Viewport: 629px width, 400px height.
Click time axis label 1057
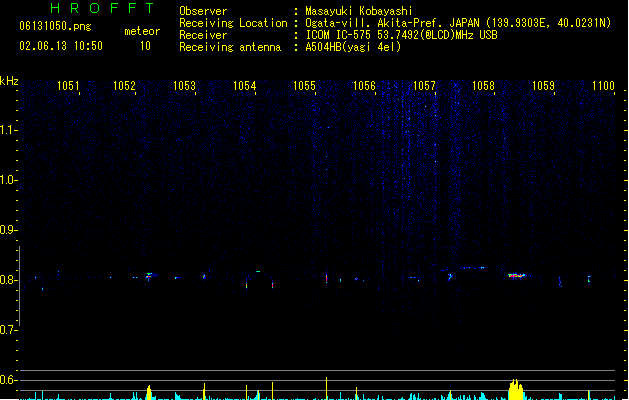(424, 86)
